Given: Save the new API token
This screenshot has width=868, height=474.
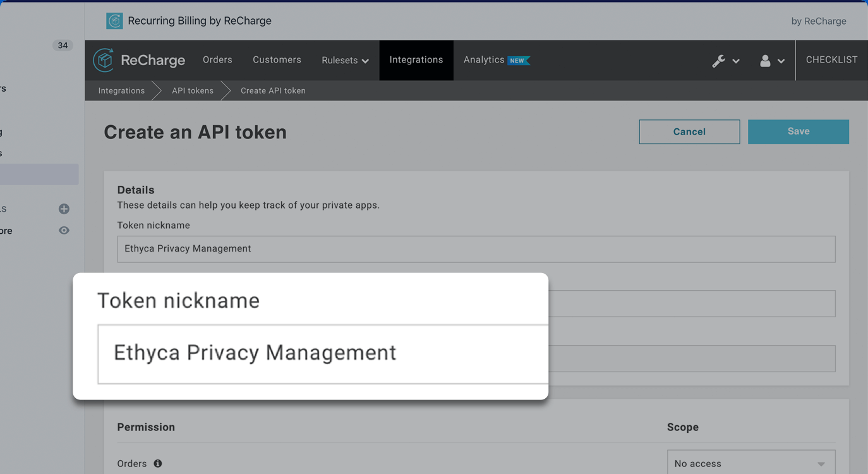Looking at the screenshot, I should click(x=799, y=131).
